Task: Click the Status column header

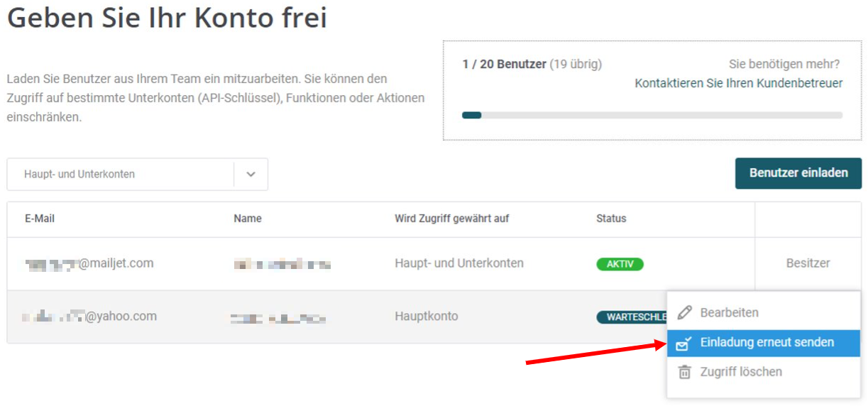Action: coord(611,219)
